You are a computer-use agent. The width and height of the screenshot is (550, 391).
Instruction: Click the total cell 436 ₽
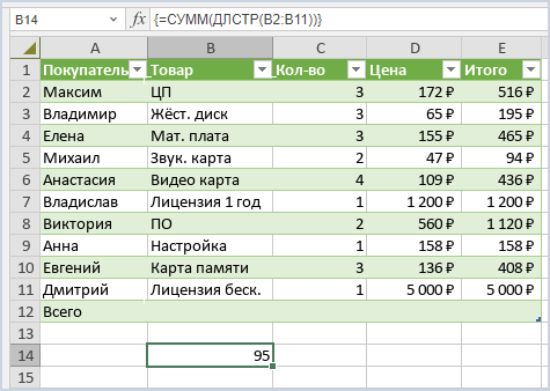[x=502, y=180]
